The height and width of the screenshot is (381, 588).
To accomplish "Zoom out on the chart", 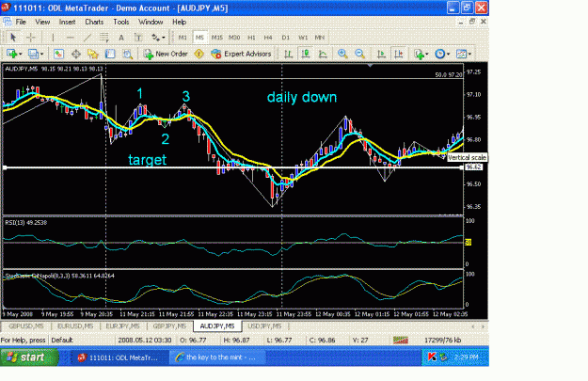I will [359, 54].
